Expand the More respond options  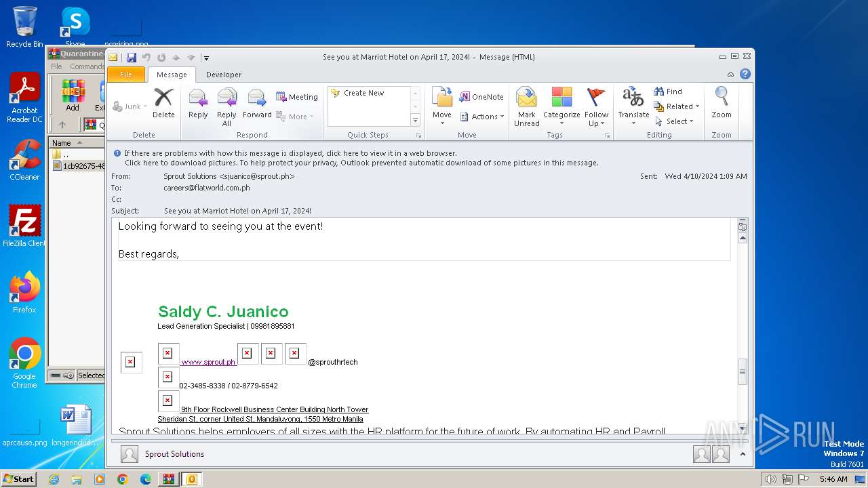[x=294, y=117]
